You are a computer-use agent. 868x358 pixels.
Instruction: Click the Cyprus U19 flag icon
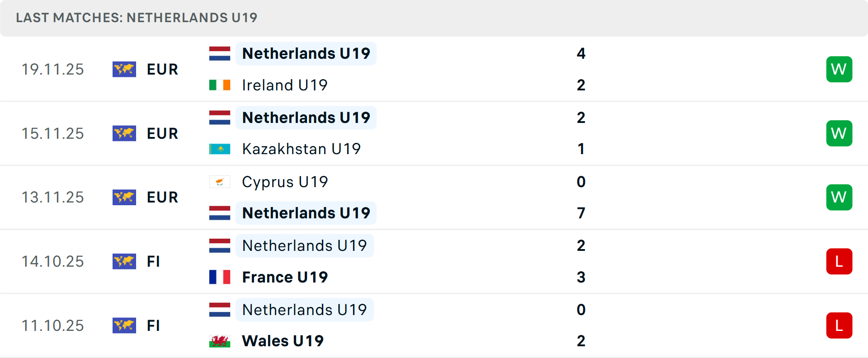(x=220, y=182)
